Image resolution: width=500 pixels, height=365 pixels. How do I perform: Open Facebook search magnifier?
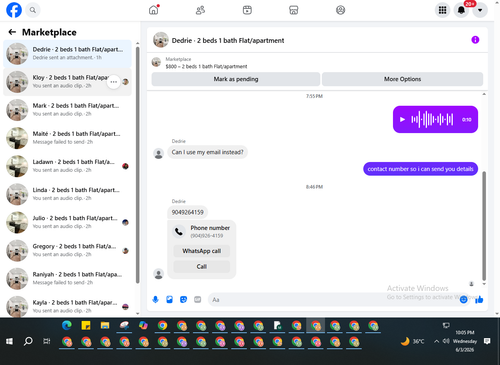33,10
